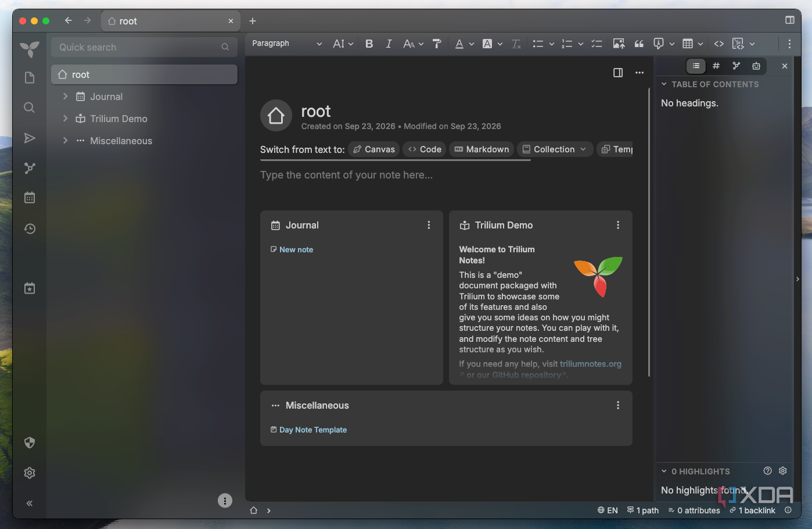Image resolution: width=812 pixels, height=529 pixels.
Task: Click the protected session shield icon
Action: tap(30, 443)
